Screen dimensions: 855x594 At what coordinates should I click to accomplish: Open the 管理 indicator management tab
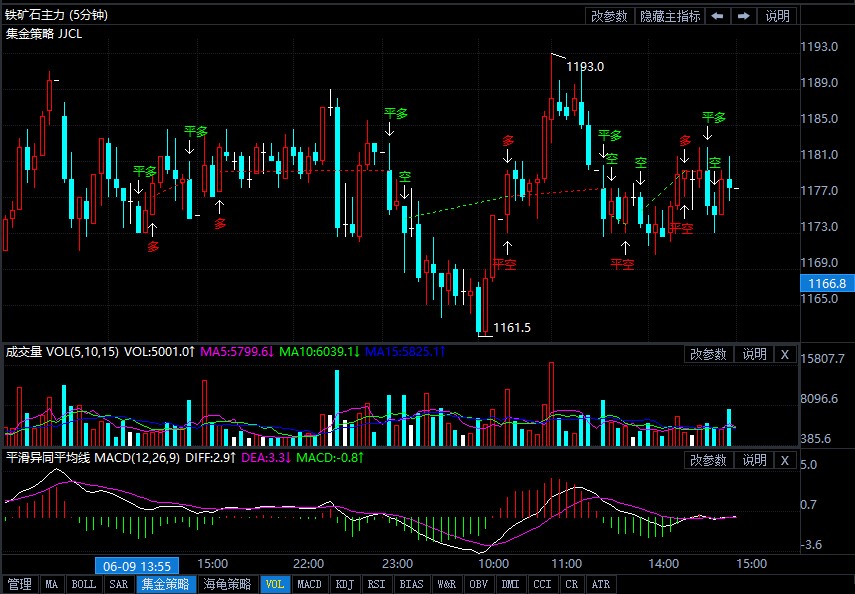(x=19, y=584)
